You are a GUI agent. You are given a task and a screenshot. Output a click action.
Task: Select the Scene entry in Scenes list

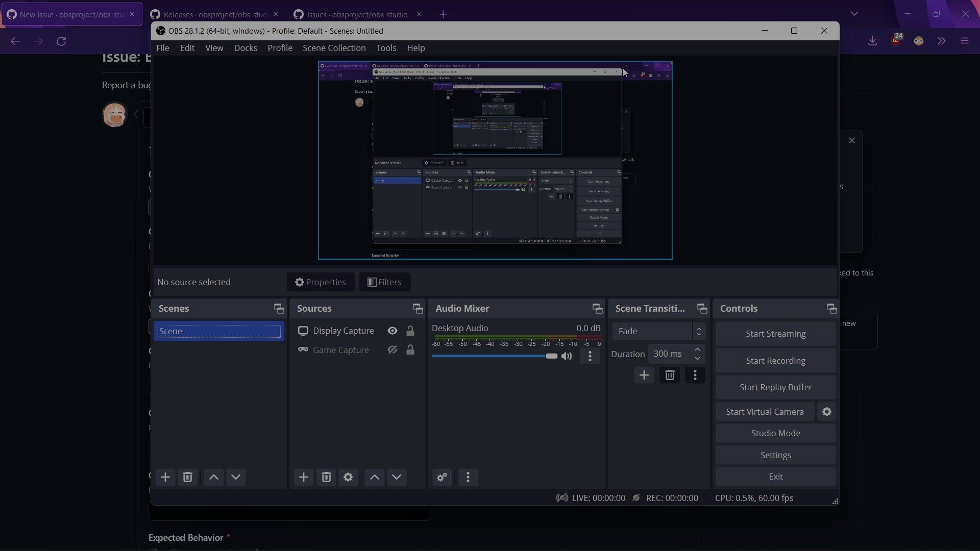219,331
